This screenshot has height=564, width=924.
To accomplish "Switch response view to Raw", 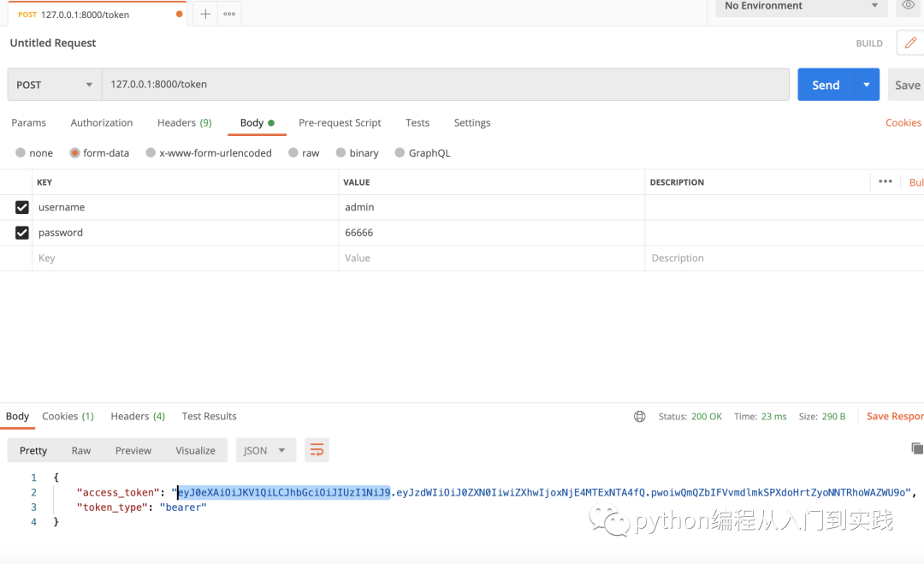I will 81,450.
